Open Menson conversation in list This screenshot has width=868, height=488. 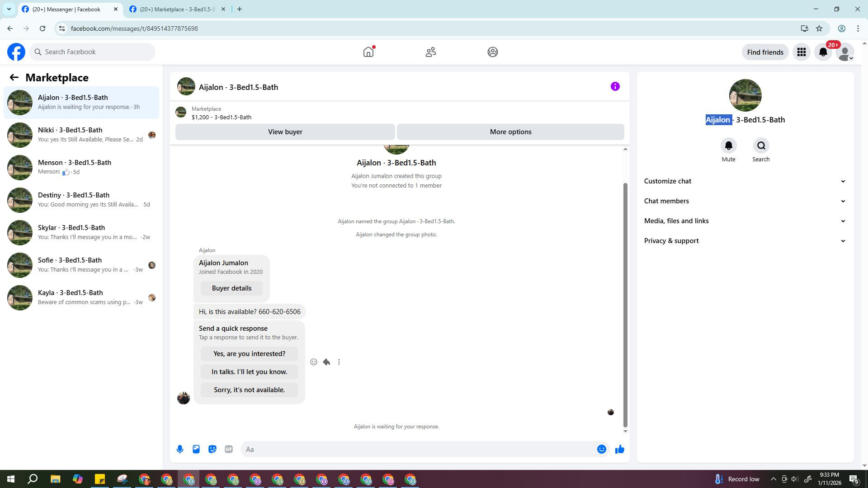pyautogui.click(x=81, y=168)
